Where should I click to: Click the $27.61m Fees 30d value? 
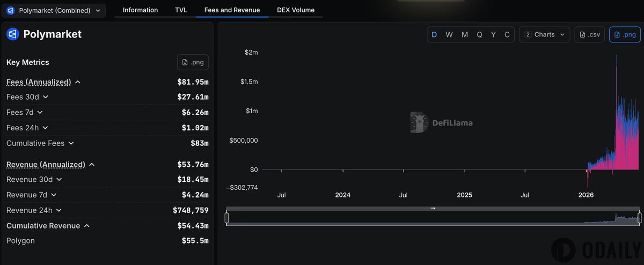[193, 97]
